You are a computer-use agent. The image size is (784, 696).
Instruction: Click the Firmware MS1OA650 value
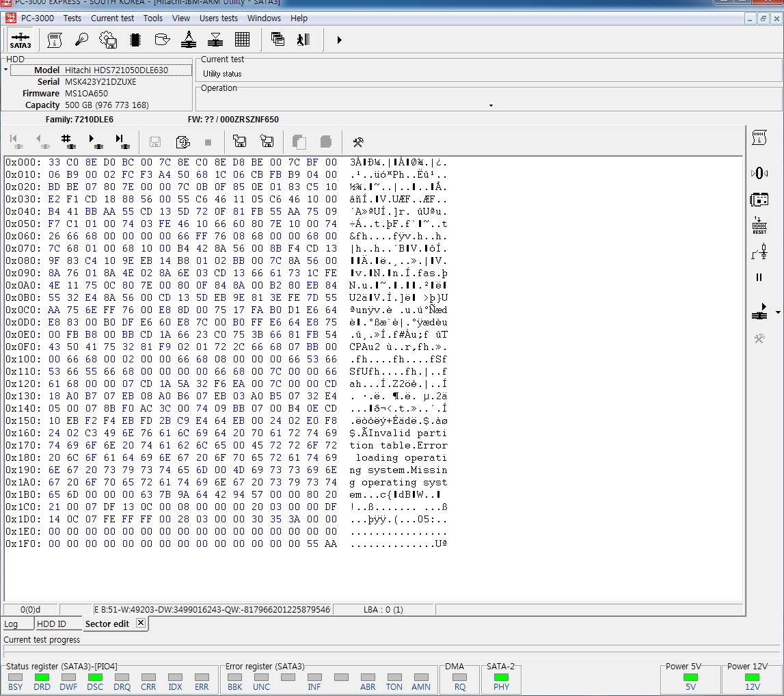click(86, 94)
